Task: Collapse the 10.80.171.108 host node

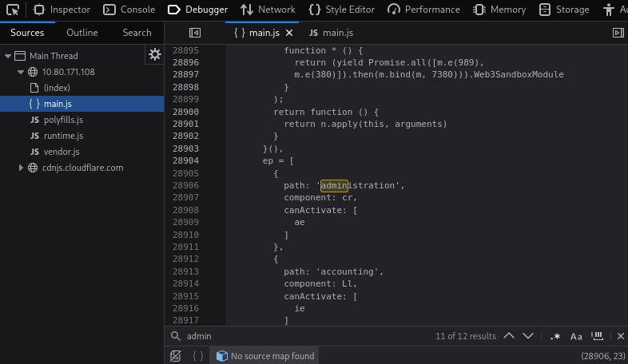Action: [x=21, y=72]
